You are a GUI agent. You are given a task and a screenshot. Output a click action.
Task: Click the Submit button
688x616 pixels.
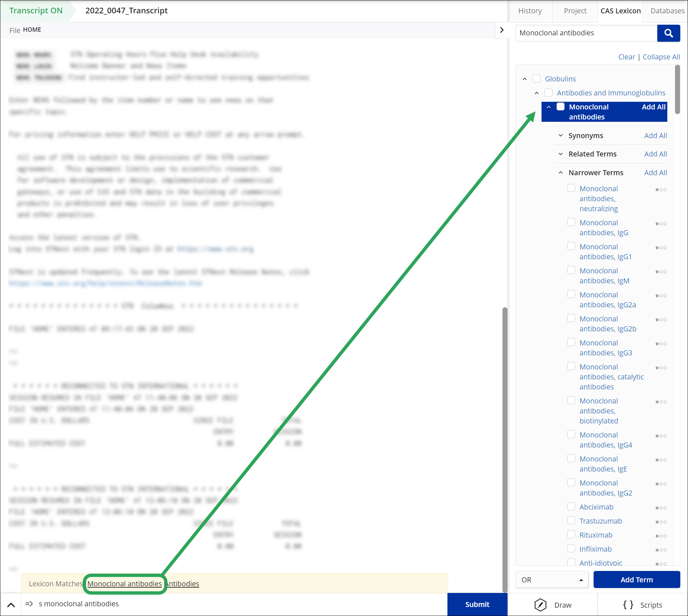click(477, 605)
